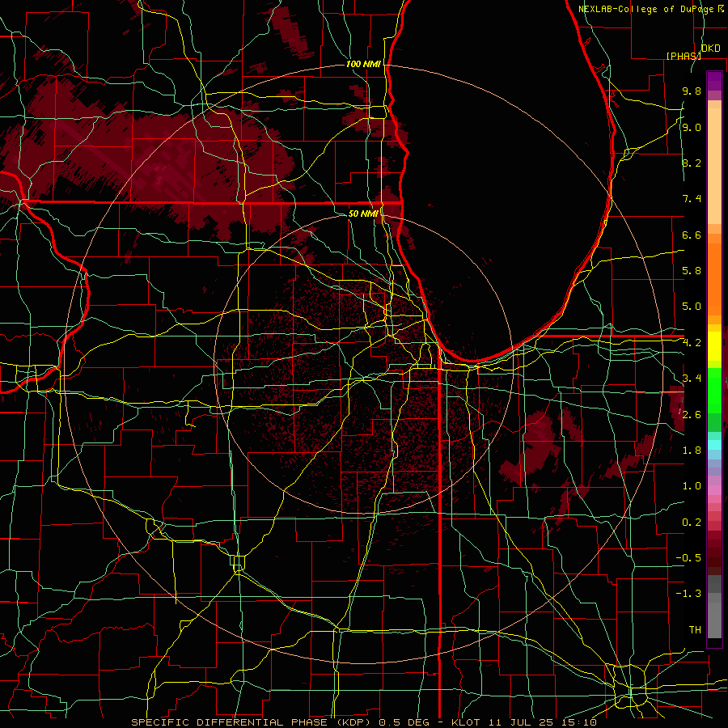The image size is (728, 728).
Task: Click the TH label on the scale
Action: click(695, 629)
